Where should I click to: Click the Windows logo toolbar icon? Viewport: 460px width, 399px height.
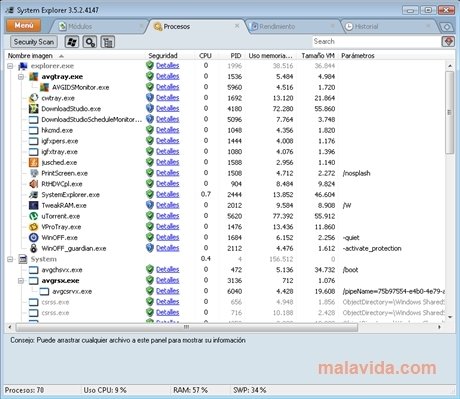point(72,42)
